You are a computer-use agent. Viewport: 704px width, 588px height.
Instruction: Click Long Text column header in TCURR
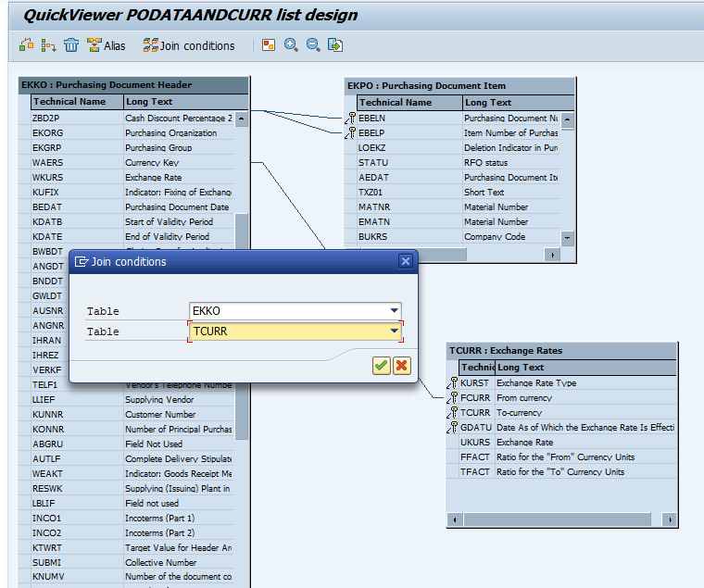[x=586, y=368]
